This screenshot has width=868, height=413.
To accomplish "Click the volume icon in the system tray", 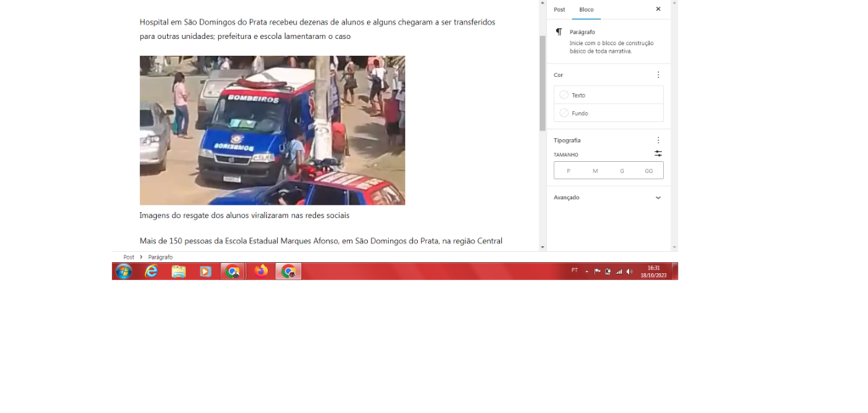I will (x=630, y=271).
